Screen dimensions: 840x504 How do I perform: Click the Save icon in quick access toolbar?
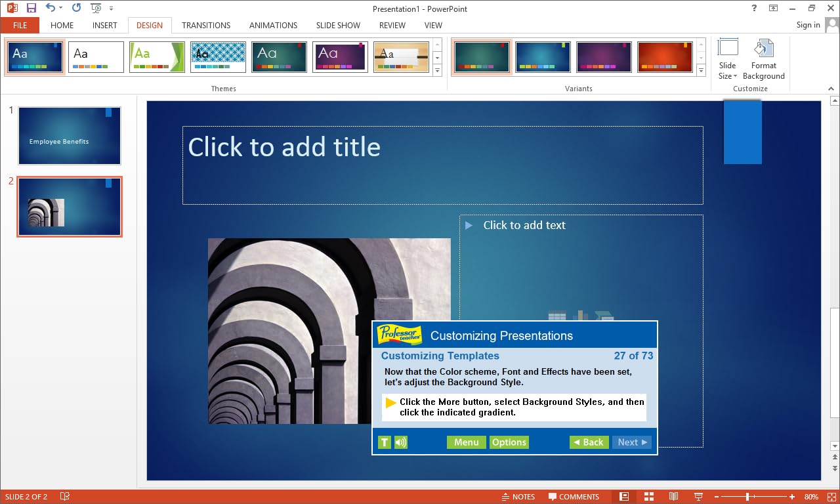point(31,8)
